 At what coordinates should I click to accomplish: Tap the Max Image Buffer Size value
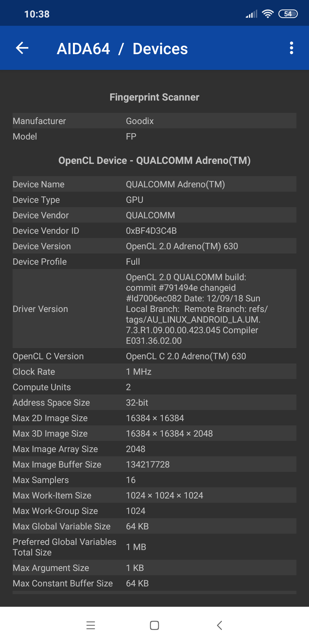(x=148, y=464)
